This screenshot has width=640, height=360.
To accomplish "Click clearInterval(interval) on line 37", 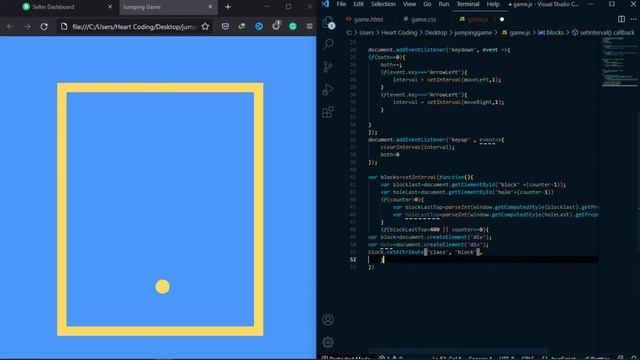I will tap(416, 147).
